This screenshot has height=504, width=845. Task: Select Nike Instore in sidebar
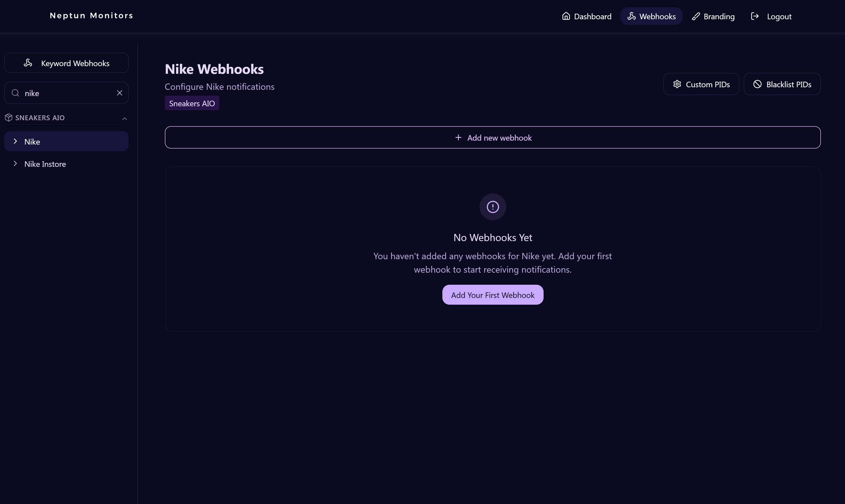coord(45,164)
